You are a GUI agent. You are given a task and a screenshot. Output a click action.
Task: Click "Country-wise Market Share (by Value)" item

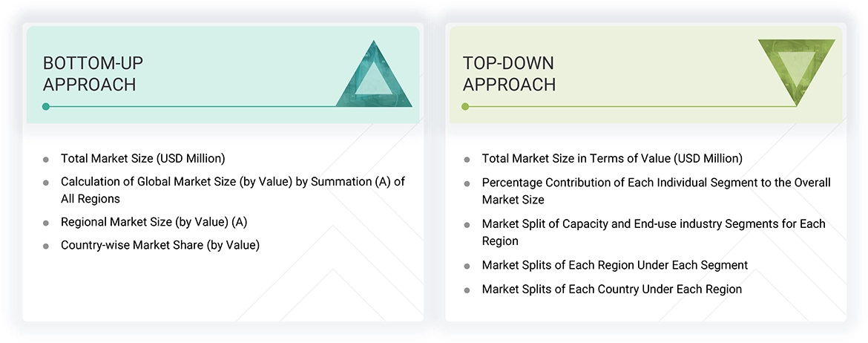160,245
